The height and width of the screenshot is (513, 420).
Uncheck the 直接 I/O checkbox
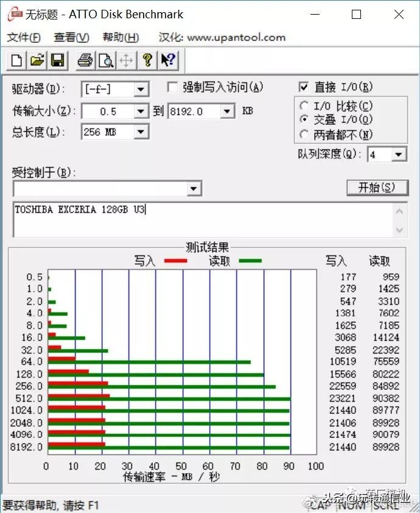pyautogui.click(x=304, y=87)
